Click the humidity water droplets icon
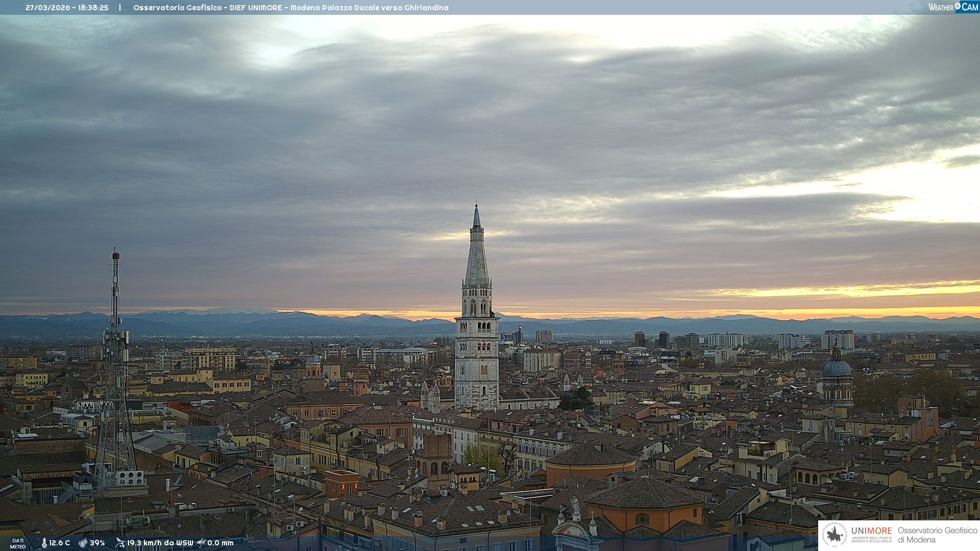Image resolution: width=980 pixels, height=551 pixels. [x=83, y=543]
